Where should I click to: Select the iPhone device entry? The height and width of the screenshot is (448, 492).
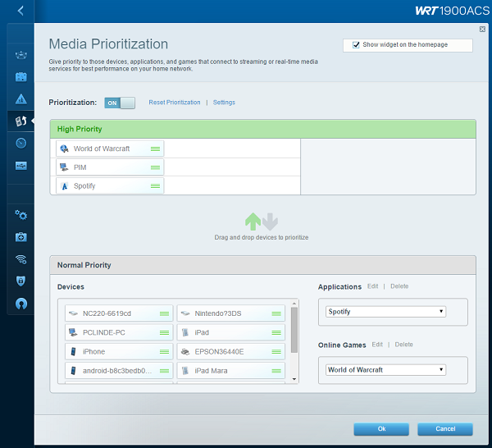pyautogui.click(x=119, y=352)
